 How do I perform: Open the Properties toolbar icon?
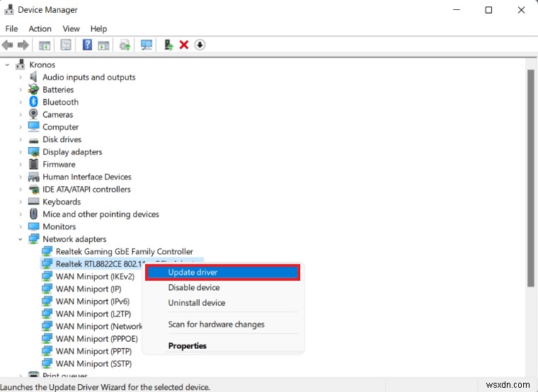tap(66, 45)
